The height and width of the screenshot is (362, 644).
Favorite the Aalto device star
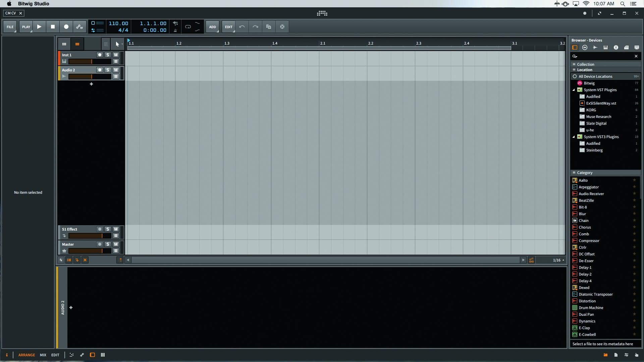(x=634, y=180)
